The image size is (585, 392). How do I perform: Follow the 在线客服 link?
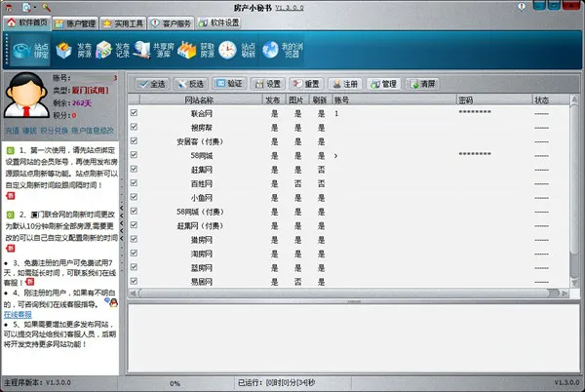click(x=18, y=314)
